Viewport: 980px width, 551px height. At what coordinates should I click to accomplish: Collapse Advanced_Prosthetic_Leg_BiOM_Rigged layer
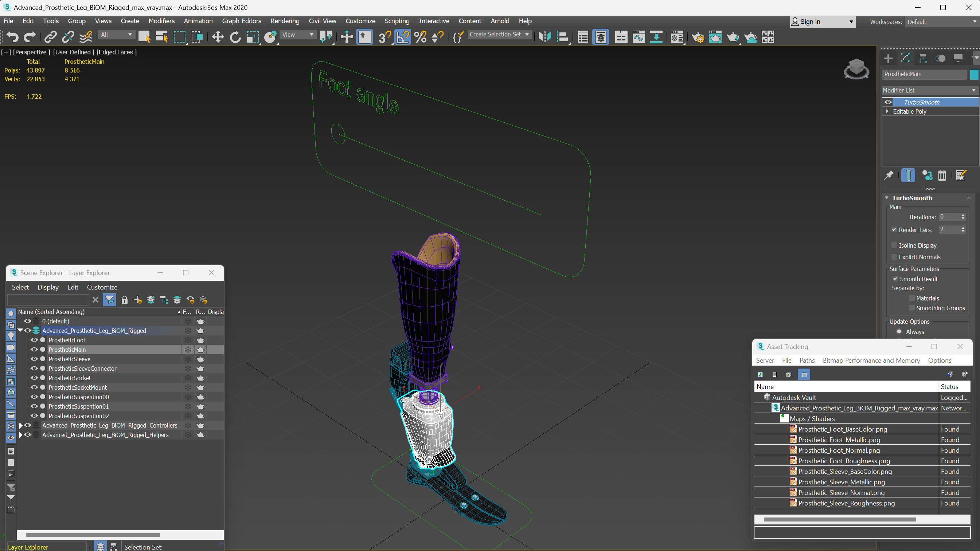tap(20, 330)
